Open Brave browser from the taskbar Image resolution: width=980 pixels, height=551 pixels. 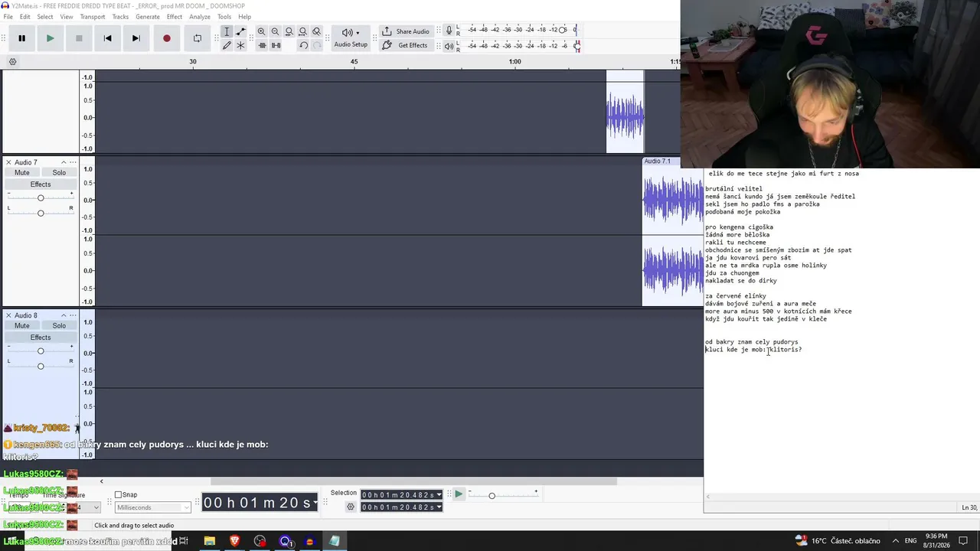[234, 541]
